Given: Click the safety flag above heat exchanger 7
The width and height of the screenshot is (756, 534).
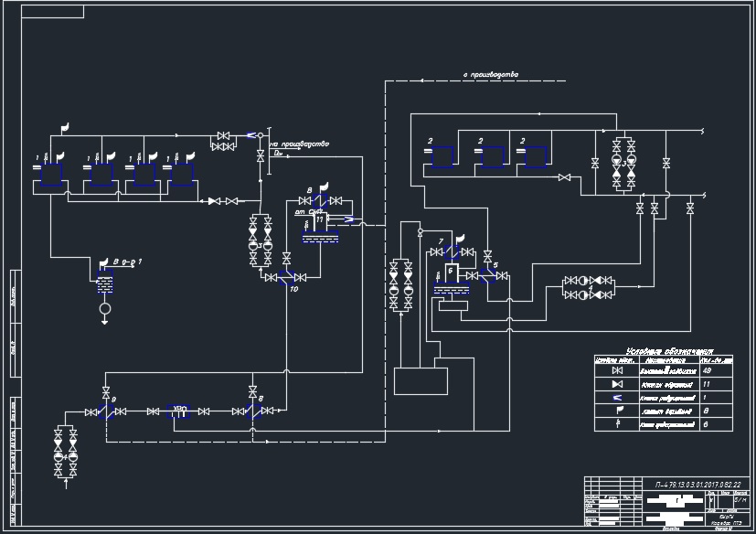Looking at the screenshot, I should click(x=460, y=238).
